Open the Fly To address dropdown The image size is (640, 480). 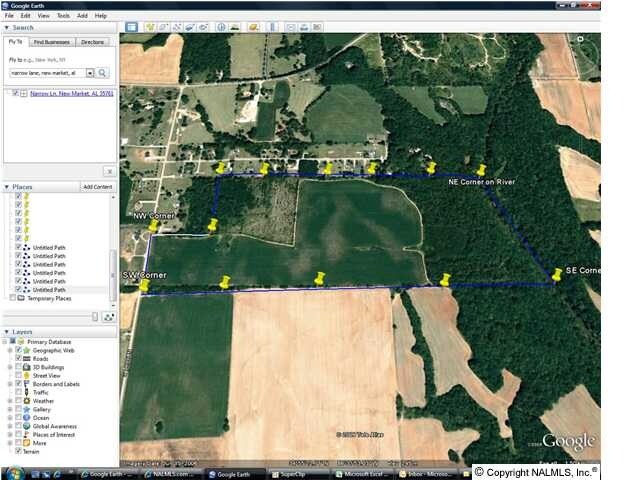click(x=90, y=73)
